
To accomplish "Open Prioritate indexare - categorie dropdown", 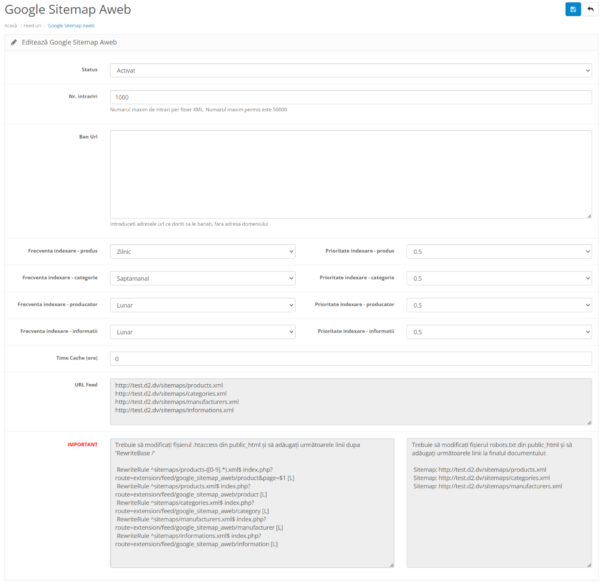I will click(499, 278).
